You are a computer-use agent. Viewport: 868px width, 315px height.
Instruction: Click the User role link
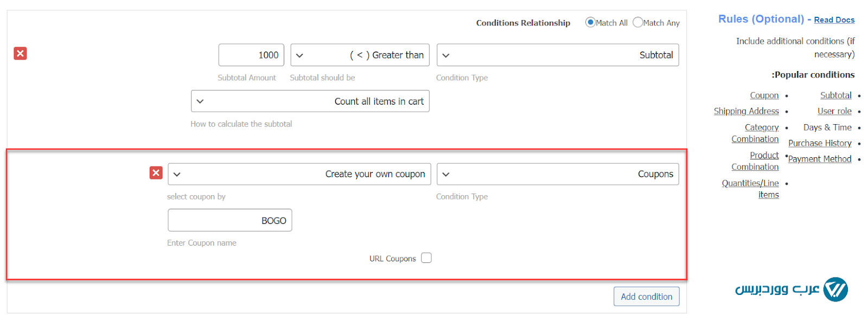(834, 111)
